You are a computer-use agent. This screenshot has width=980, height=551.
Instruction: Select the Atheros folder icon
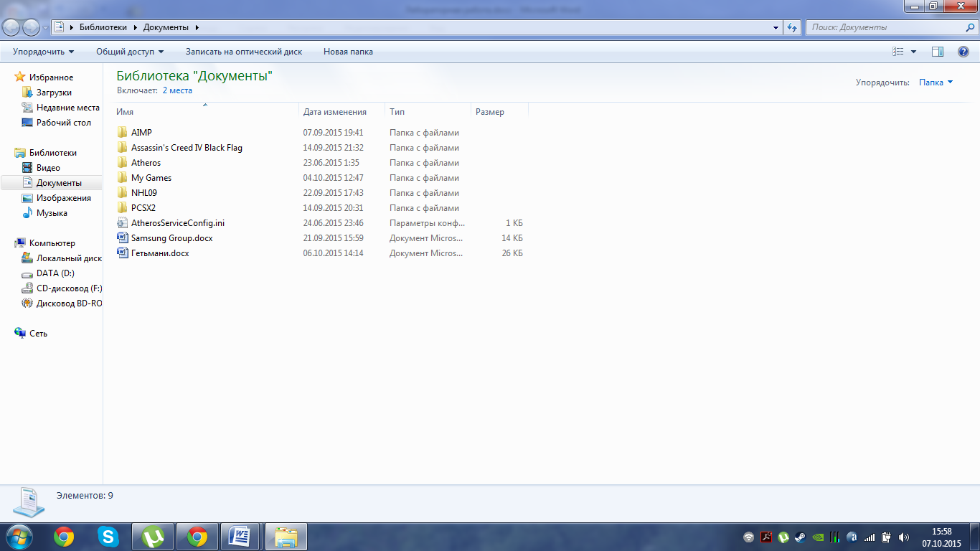tap(121, 163)
